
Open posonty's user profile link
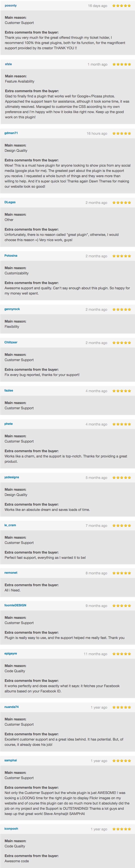(10, 5)
